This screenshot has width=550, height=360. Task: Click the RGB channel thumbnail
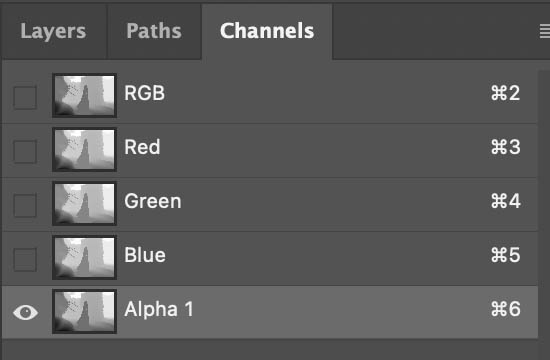pos(85,95)
